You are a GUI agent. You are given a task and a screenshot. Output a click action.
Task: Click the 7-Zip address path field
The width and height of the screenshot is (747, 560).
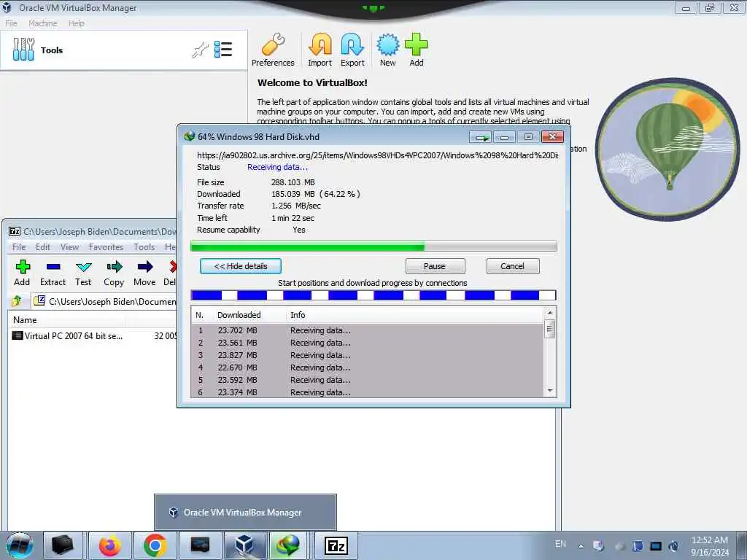104,301
